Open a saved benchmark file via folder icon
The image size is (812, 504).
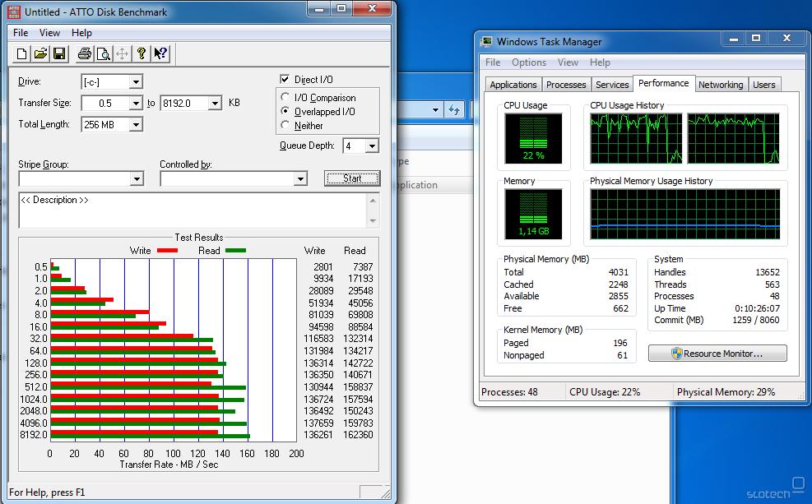[x=40, y=53]
